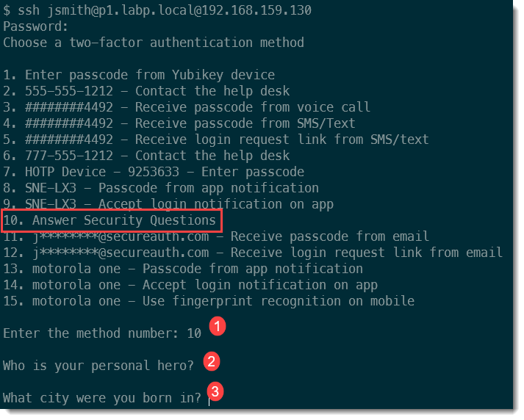Click the Enter passcode from Yubikey line
Screen dimensions: 524x420
pos(139,75)
